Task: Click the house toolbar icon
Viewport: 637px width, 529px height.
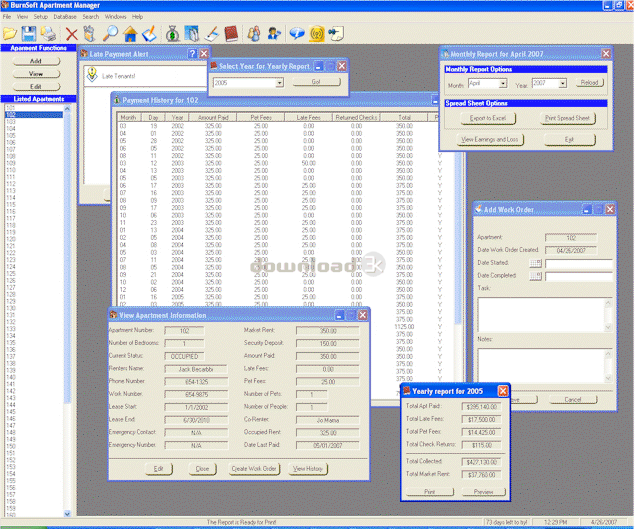Action: pos(130,34)
